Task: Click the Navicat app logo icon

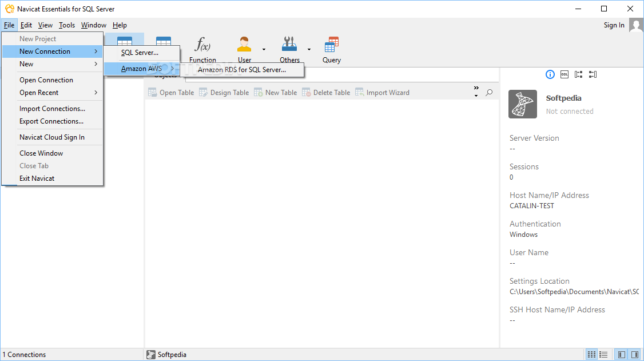Action: click(x=10, y=9)
